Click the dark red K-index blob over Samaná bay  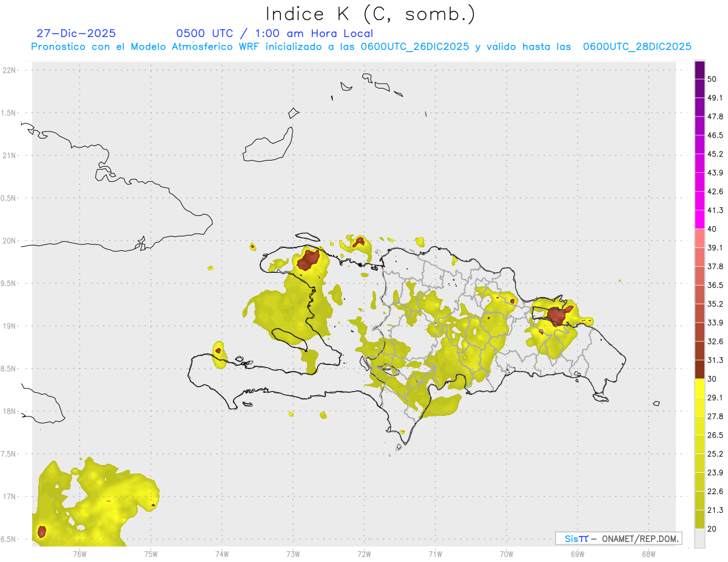click(x=558, y=315)
